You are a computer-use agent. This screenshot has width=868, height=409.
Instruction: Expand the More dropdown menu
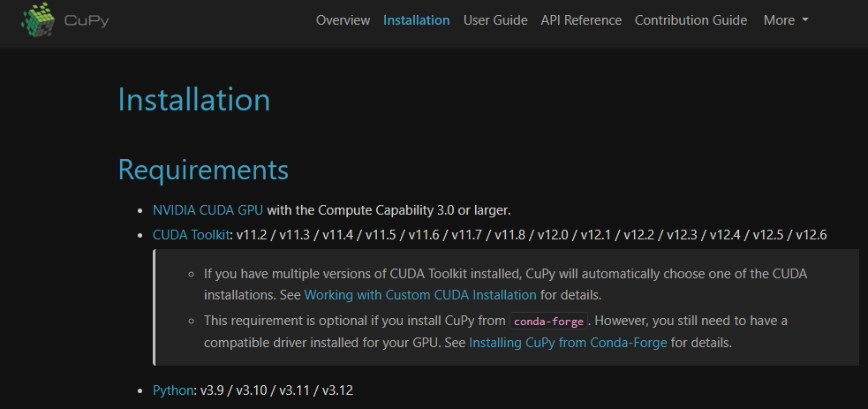tap(786, 20)
